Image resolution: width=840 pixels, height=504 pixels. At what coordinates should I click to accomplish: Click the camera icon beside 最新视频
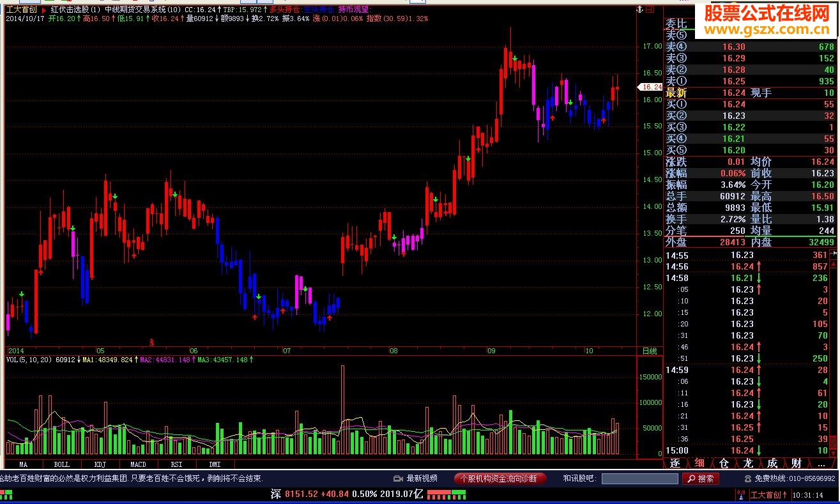398,478
